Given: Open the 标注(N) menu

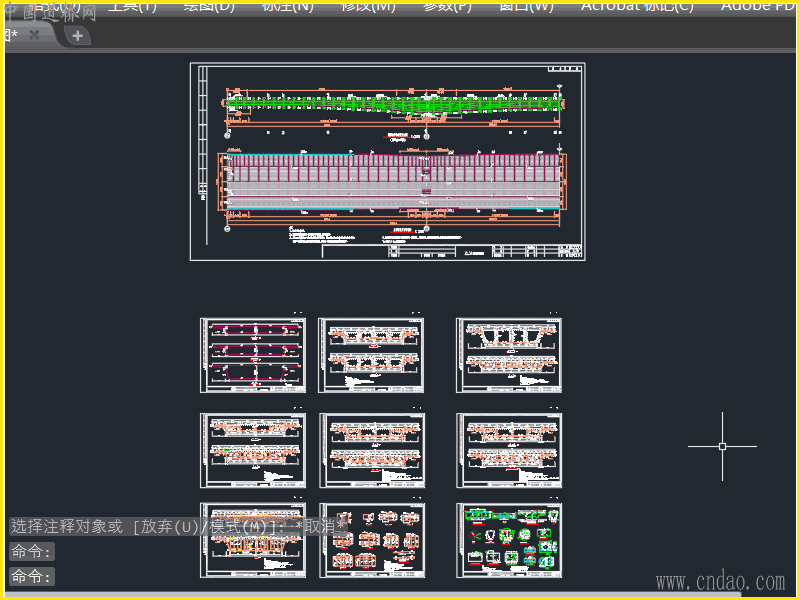Looking at the screenshot, I should point(287,7).
